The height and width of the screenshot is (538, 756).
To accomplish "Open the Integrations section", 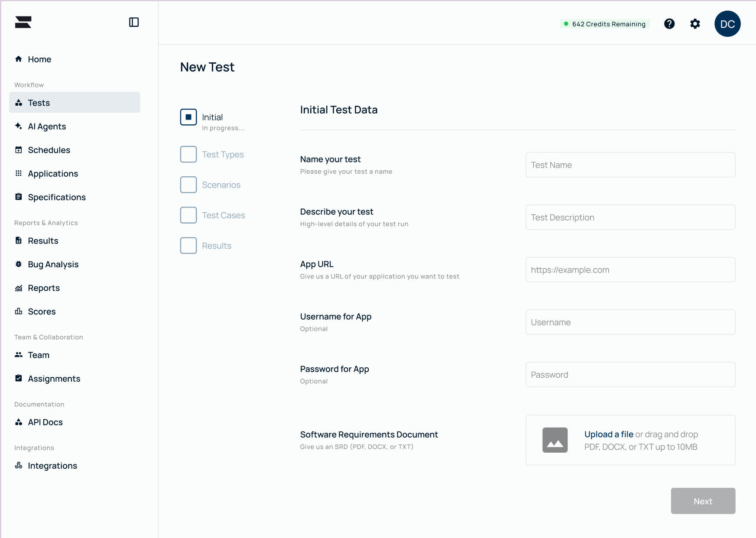I will [52, 466].
